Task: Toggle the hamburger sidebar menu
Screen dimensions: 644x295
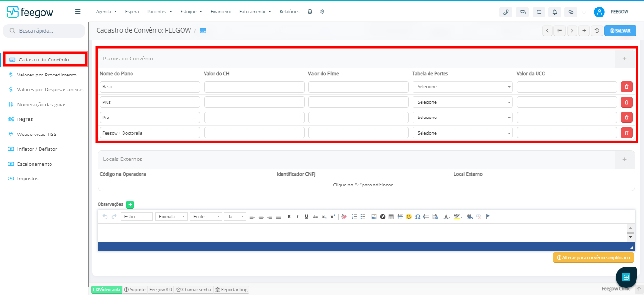Action: pyautogui.click(x=78, y=12)
